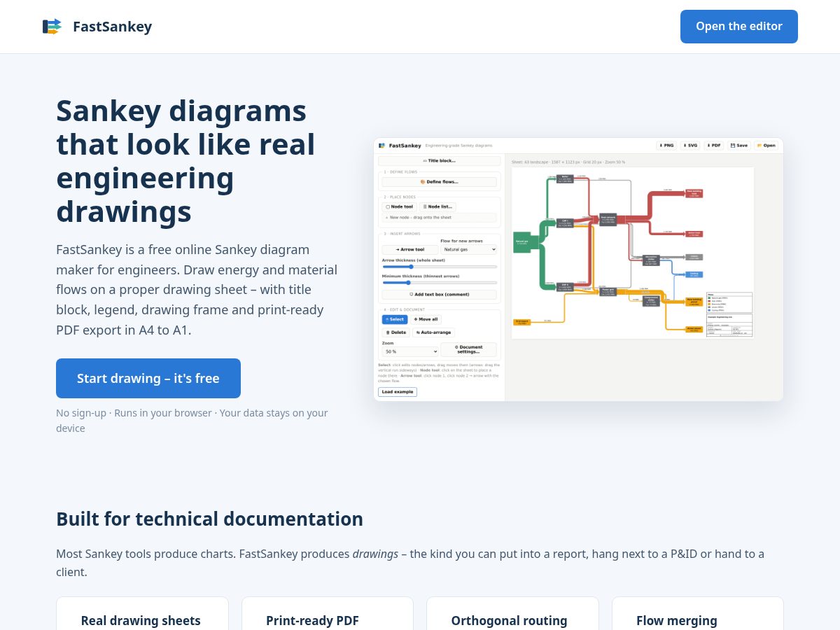Click the 'Start drawing – it's free' button
Viewport: 840px width, 630px height.
tap(148, 378)
